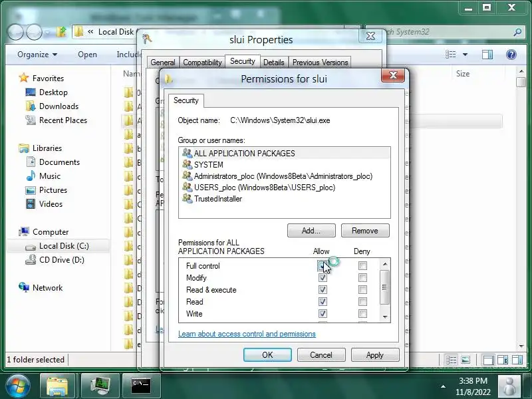Click Open in Explorer toolbar

point(88,55)
